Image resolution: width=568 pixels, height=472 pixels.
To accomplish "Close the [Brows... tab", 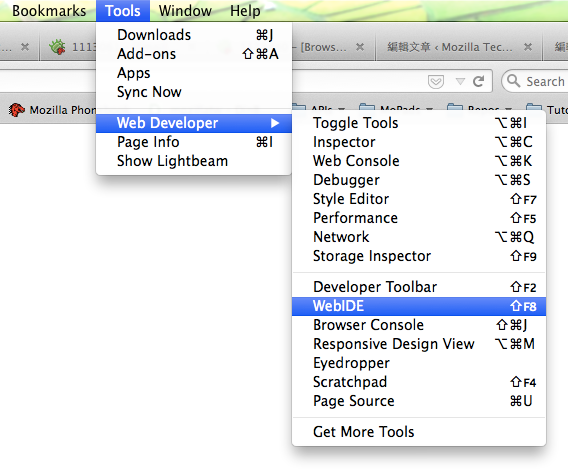I will 360,47.
